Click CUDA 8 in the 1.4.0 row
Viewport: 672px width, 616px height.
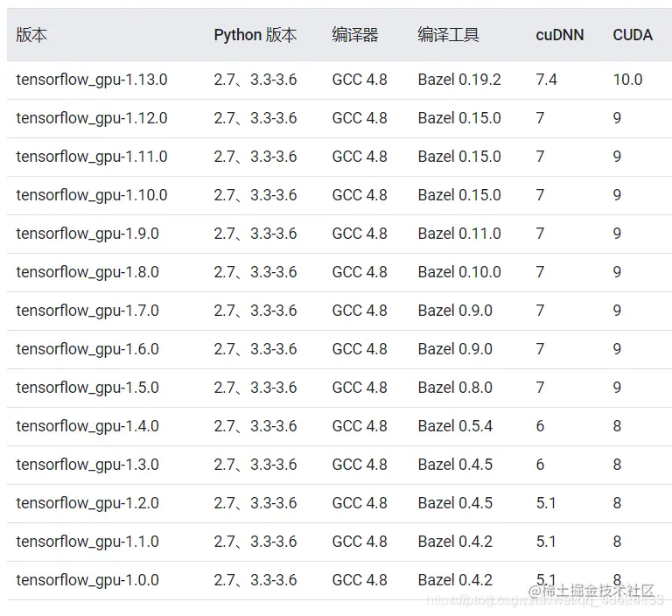coord(617,426)
